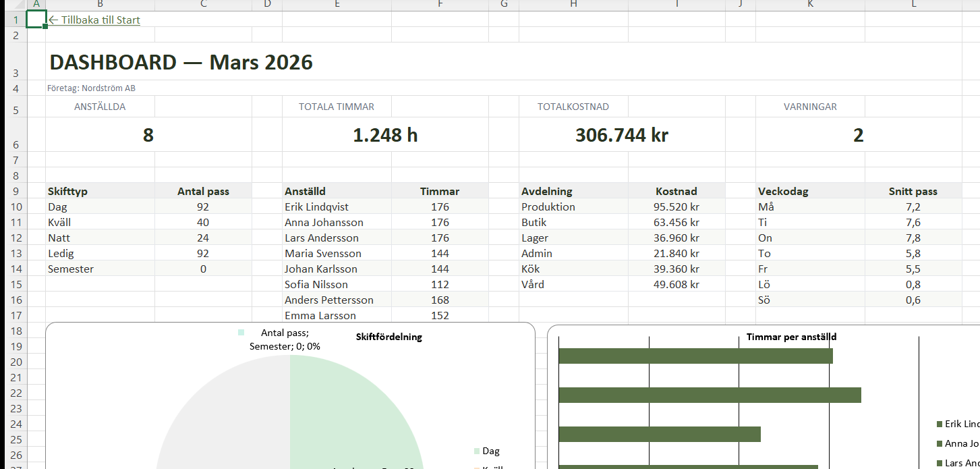Click the Erik Lindqvist legend marker in bar chart
980x469 pixels.
[x=939, y=424]
